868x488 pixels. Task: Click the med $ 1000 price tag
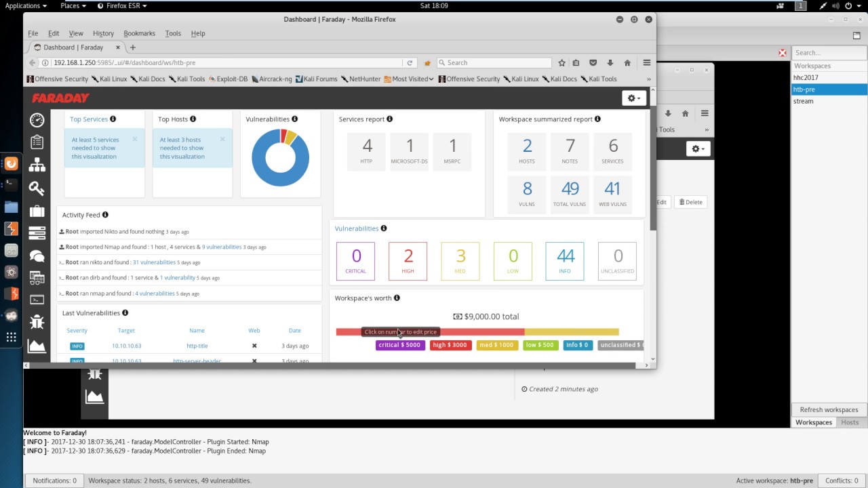coord(497,345)
